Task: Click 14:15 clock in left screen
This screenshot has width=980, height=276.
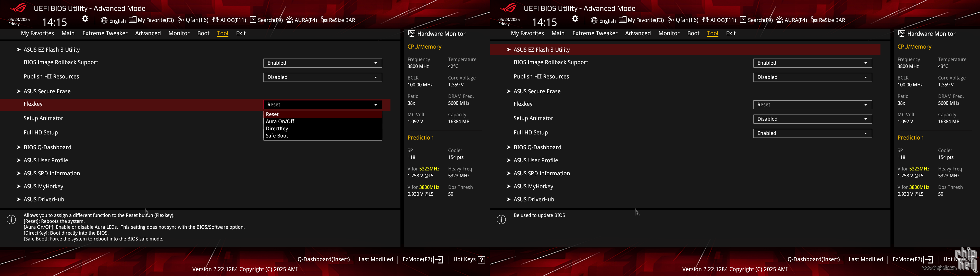Action: [54, 22]
